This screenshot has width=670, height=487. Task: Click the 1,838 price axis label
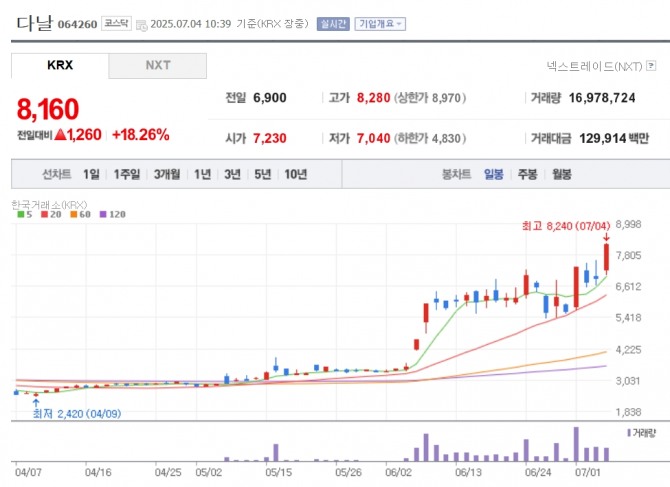click(628, 412)
